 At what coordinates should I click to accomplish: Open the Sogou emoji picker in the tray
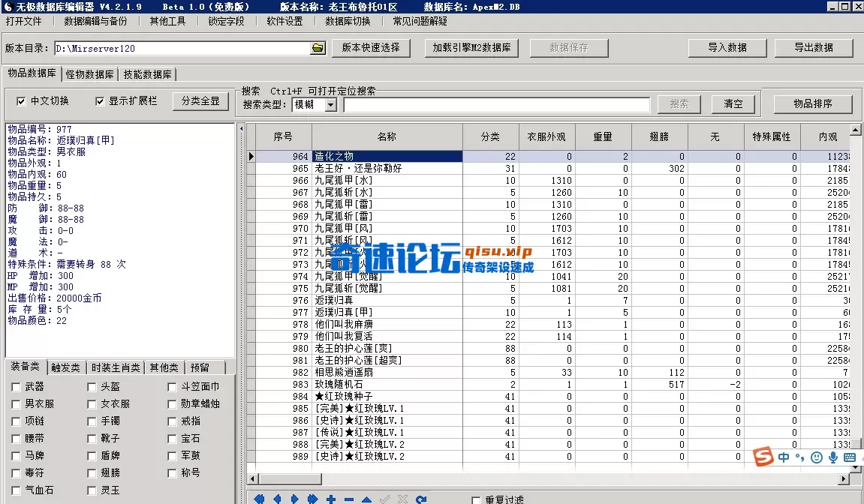tap(816, 457)
